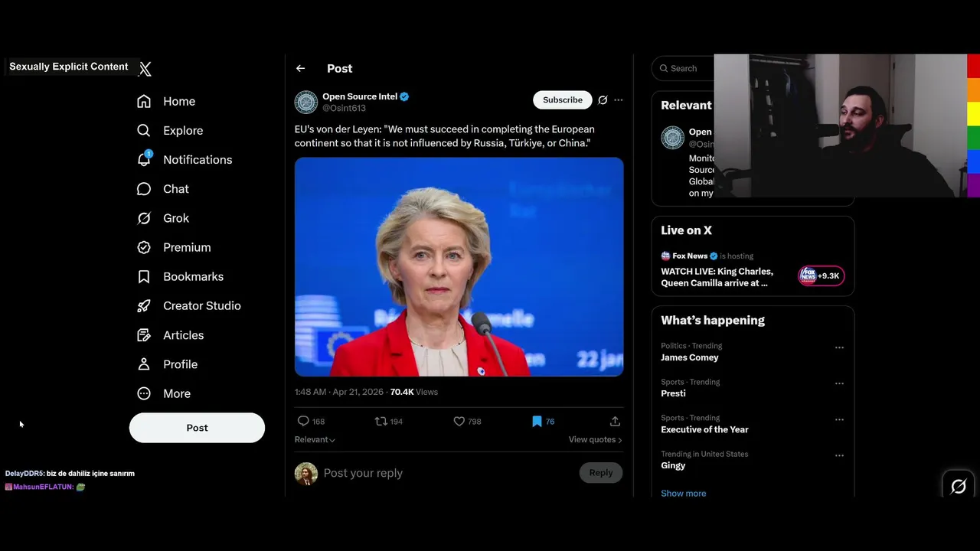The height and width of the screenshot is (551, 980).
Task: Click the More circle icon in sidebar
Action: coord(144,393)
